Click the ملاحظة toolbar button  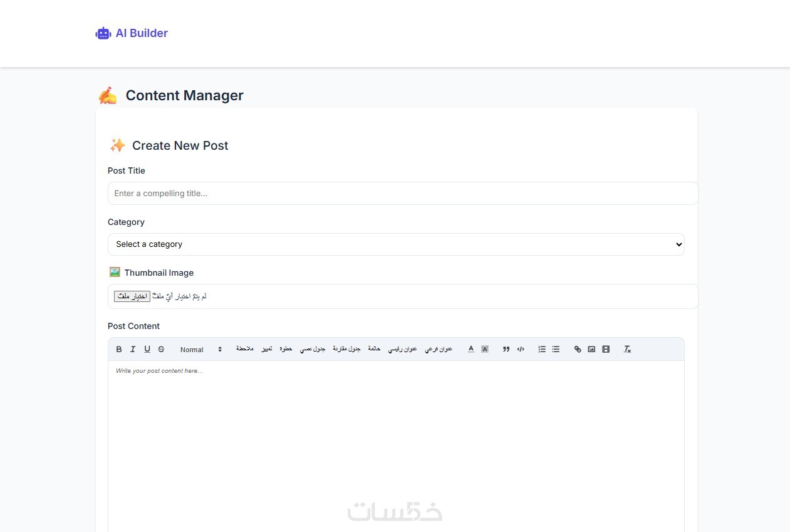click(x=244, y=349)
